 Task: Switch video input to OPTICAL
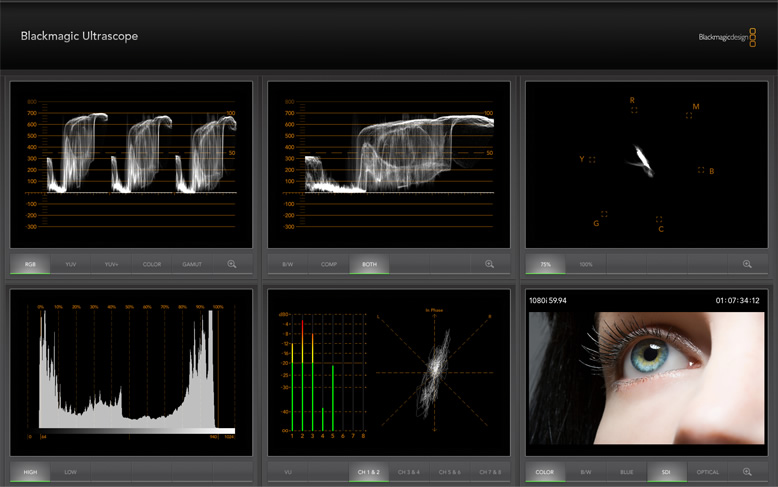point(707,471)
